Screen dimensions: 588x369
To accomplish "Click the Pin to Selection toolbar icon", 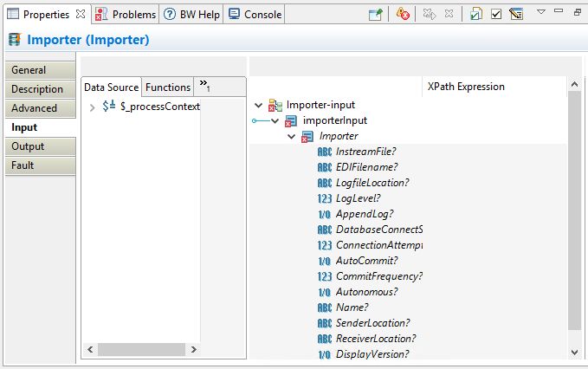I will [x=376, y=15].
